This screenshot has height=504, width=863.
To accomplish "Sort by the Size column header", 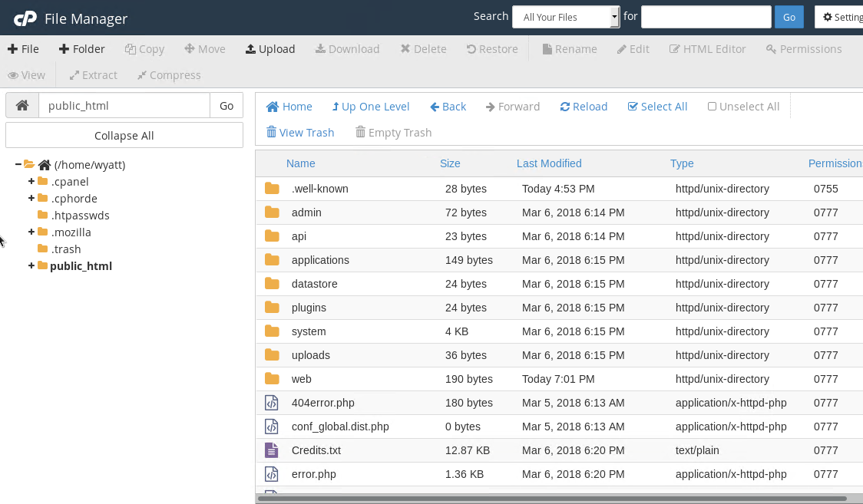I will point(450,163).
